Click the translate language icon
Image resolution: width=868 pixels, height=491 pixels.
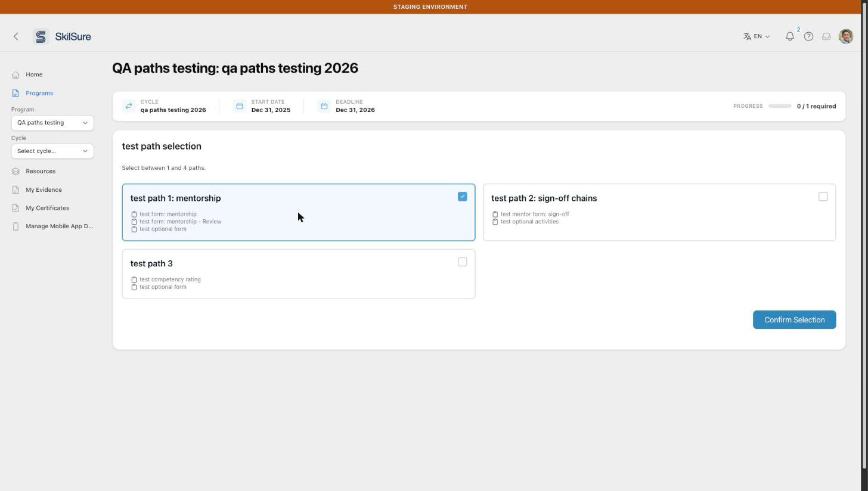pyautogui.click(x=747, y=36)
